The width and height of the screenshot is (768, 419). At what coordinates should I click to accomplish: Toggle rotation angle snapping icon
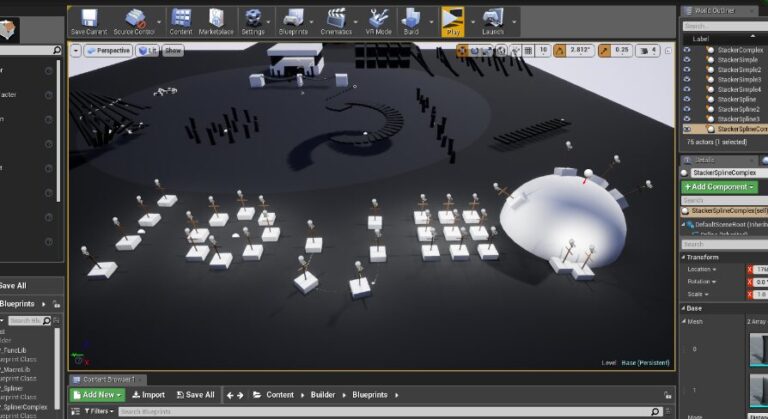[560, 50]
